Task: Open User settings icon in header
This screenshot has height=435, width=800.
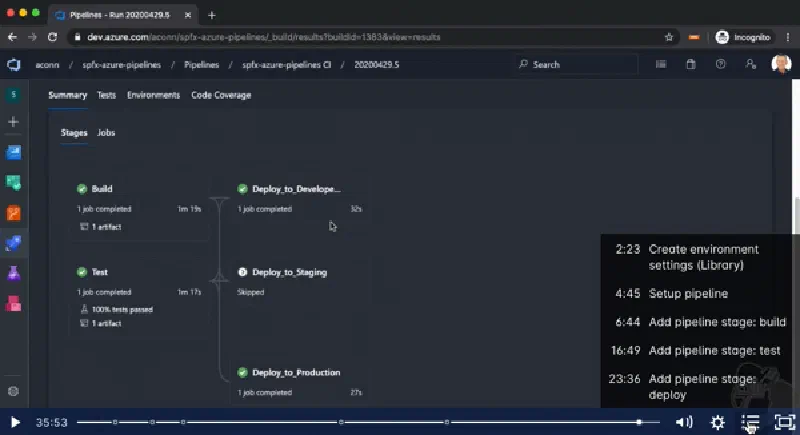Action: tap(751, 64)
